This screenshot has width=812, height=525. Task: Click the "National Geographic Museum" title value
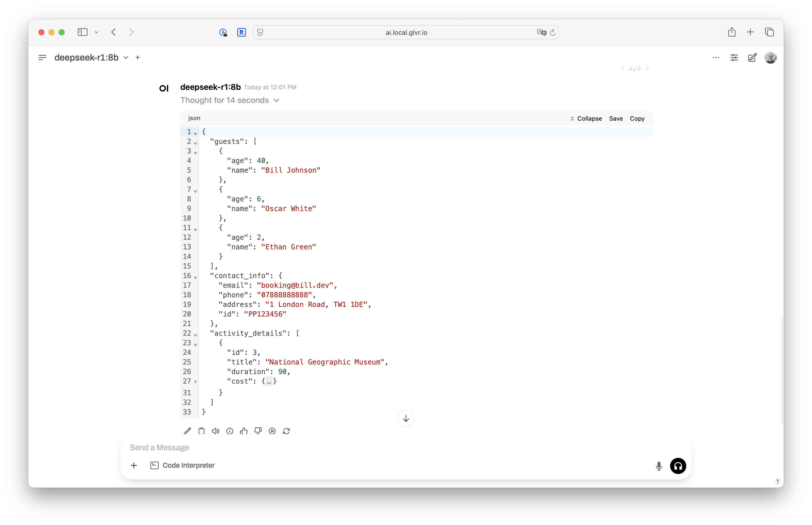click(325, 362)
